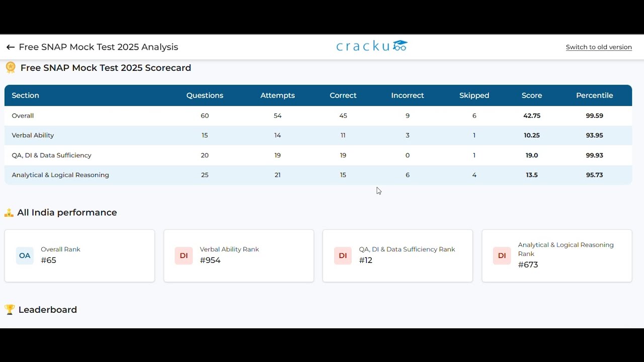Viewport: 644px width, 362px height.
Task: Select the DI badge on Verbal Ability Rank card
Action: click(x=184, y=255)
